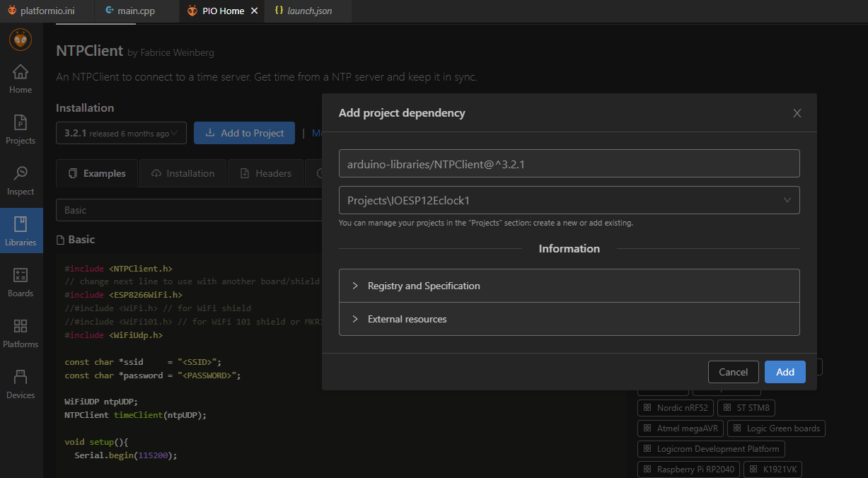The width and height of the screenshot is (868, 478).
Task: Open the Projects sidebar icon
Action: pos(21,129)
